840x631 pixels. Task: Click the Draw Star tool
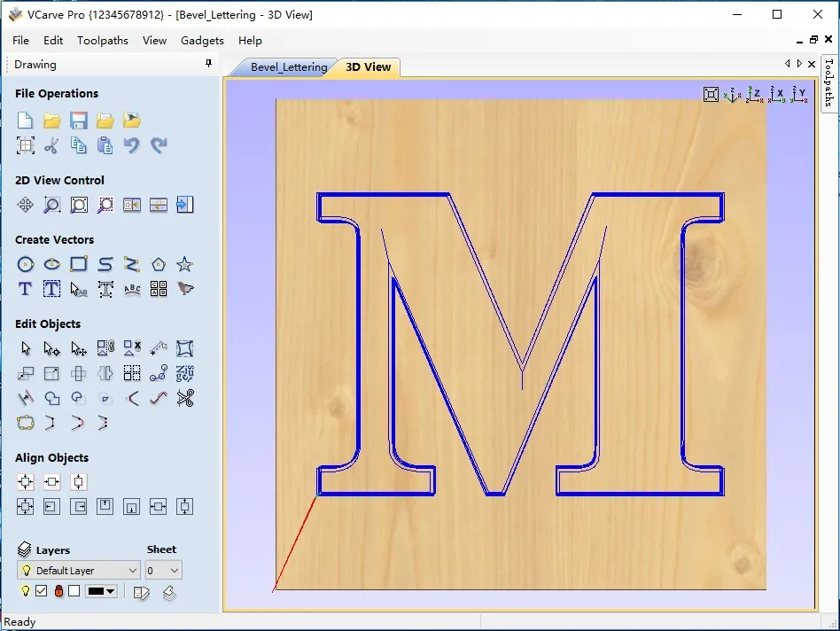[x=184, y=264]
